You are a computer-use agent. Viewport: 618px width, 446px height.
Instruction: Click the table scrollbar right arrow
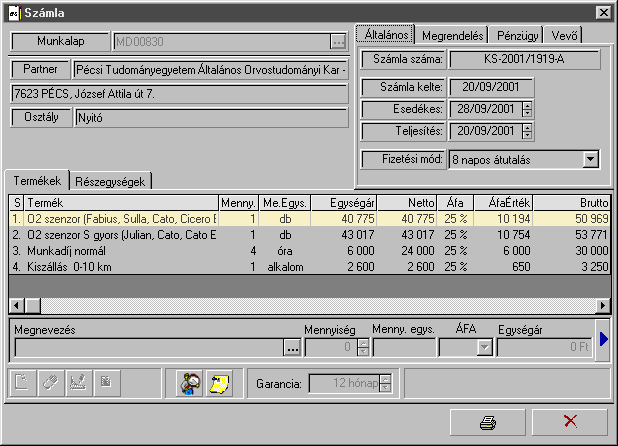point(603,305)
